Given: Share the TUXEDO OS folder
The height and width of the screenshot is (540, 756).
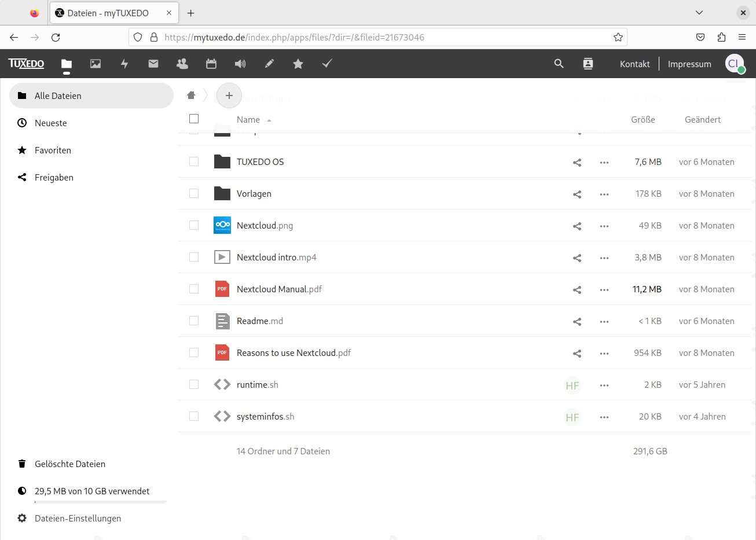Looking at the screenshot, I should click(577, 163).
